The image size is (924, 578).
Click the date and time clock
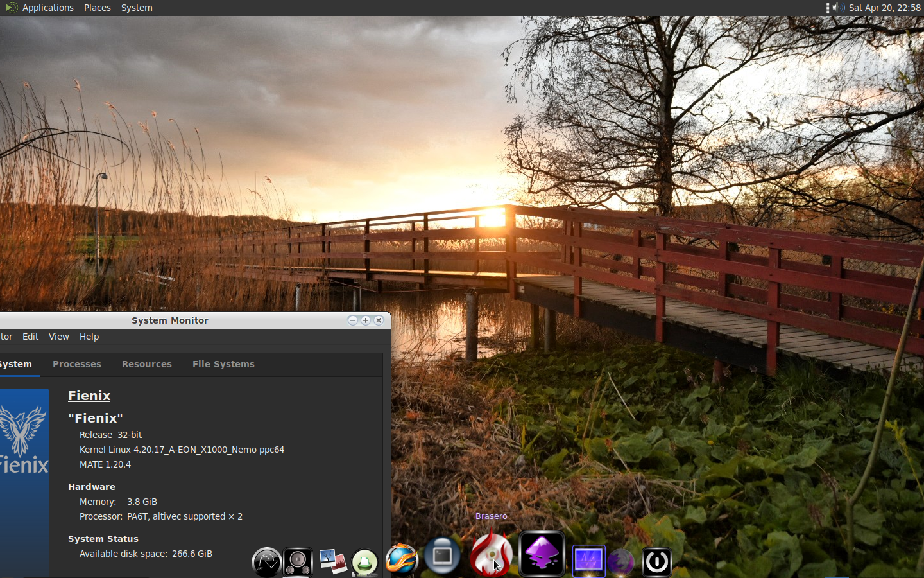point(884,8)
